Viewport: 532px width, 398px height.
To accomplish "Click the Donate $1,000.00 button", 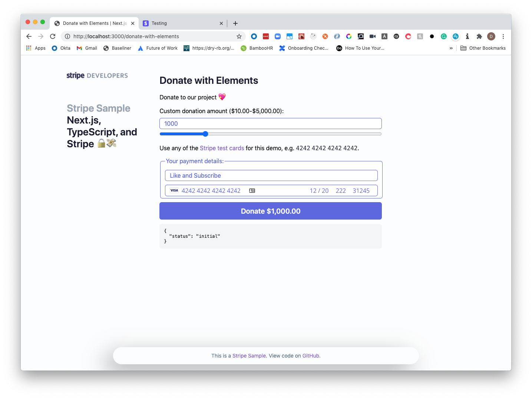I will (271, 211).
